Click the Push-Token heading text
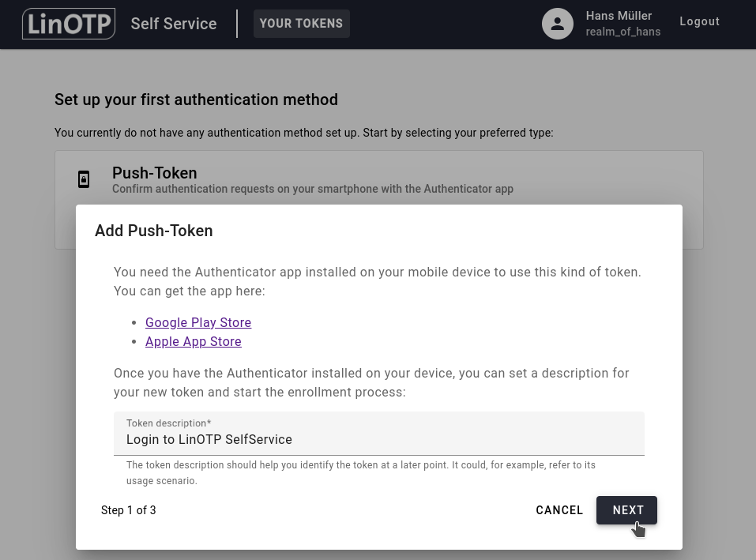This screenshot has height=560, width=756. [154, 173]
